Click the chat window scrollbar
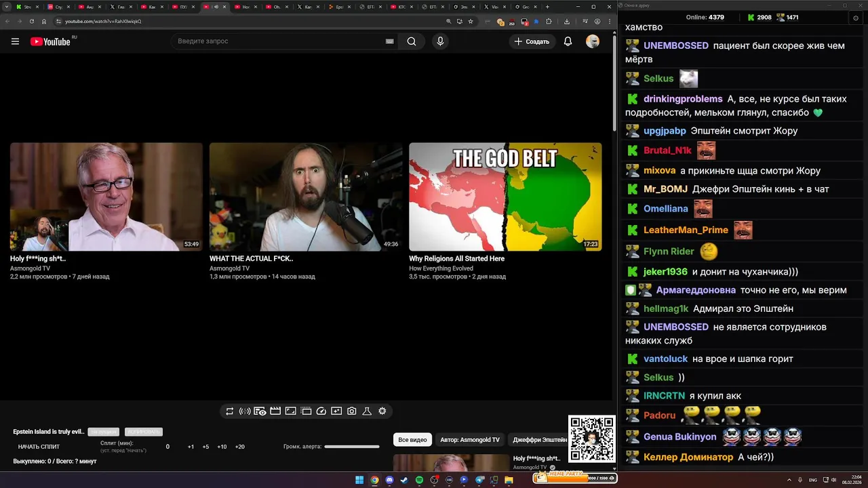This screenshot has height=488, width=868. tap(865, 244)
